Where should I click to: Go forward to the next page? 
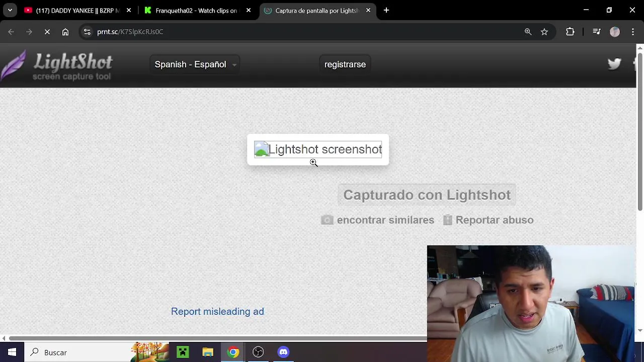(29, 32)
